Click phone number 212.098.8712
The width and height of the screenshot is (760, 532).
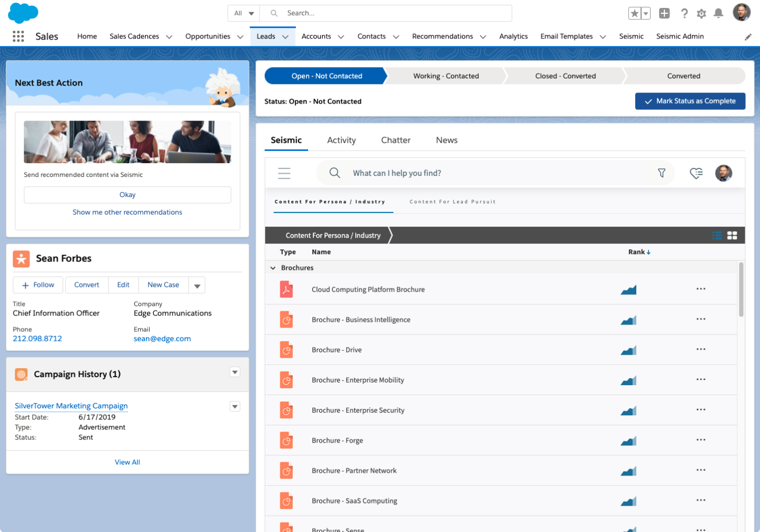(38, 339)
